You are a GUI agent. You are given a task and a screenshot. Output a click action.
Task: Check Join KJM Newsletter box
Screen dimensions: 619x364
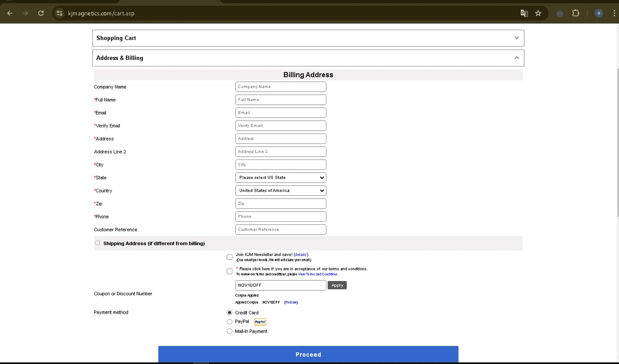[229, 257]
